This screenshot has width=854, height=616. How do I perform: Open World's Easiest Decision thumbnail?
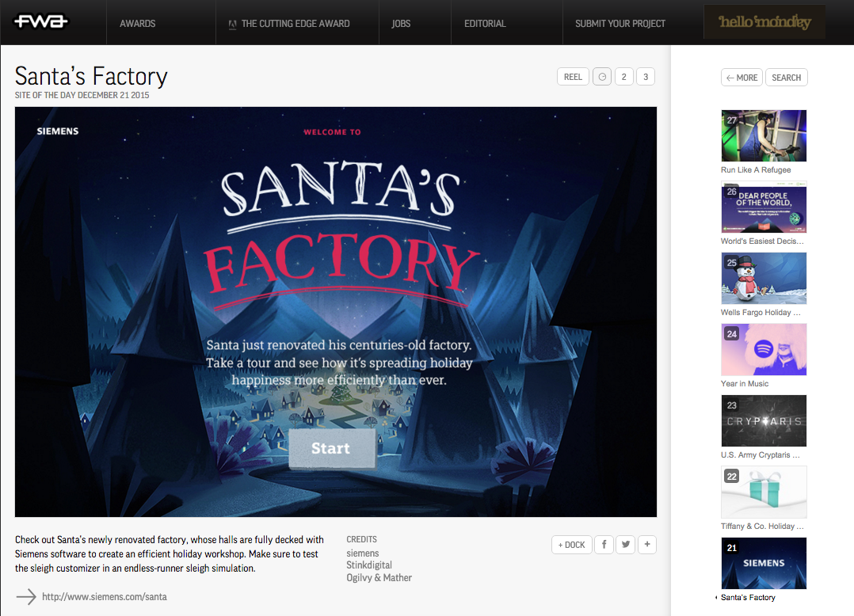764,207
